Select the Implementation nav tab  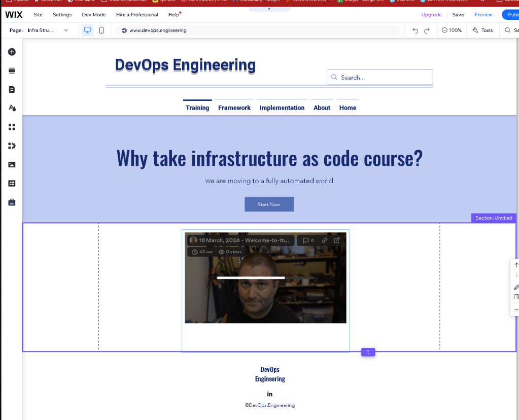pos(282,108)
